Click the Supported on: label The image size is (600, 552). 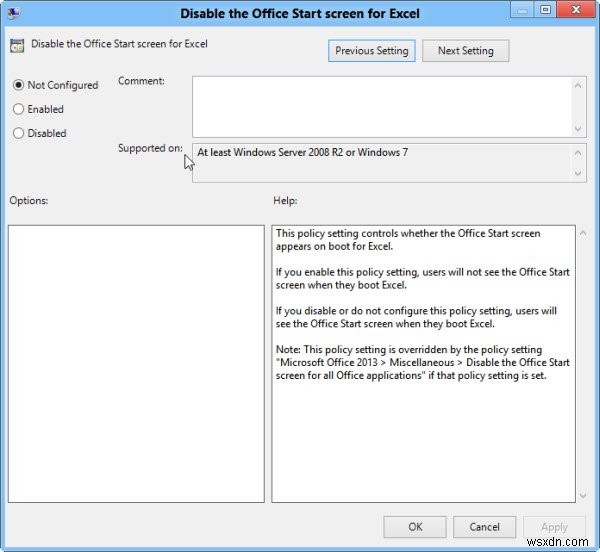[x=150, y=148]
